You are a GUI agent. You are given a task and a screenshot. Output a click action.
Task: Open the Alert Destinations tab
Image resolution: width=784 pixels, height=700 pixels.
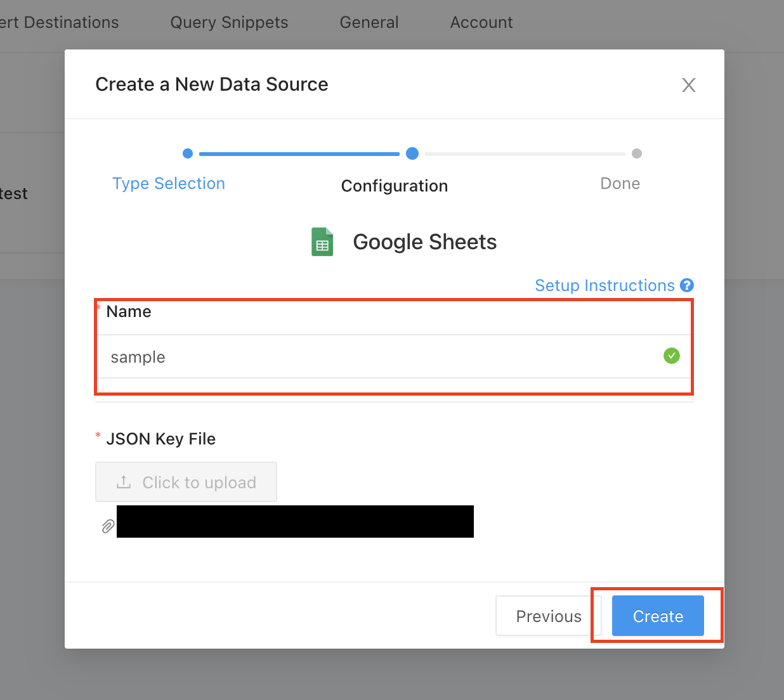60,22
